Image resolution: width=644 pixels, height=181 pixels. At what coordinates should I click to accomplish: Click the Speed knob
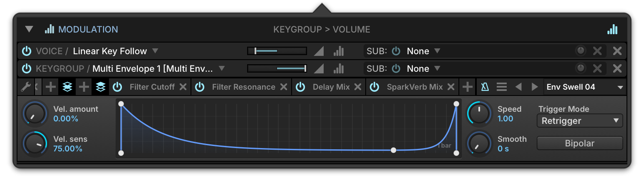coord(480,113)
